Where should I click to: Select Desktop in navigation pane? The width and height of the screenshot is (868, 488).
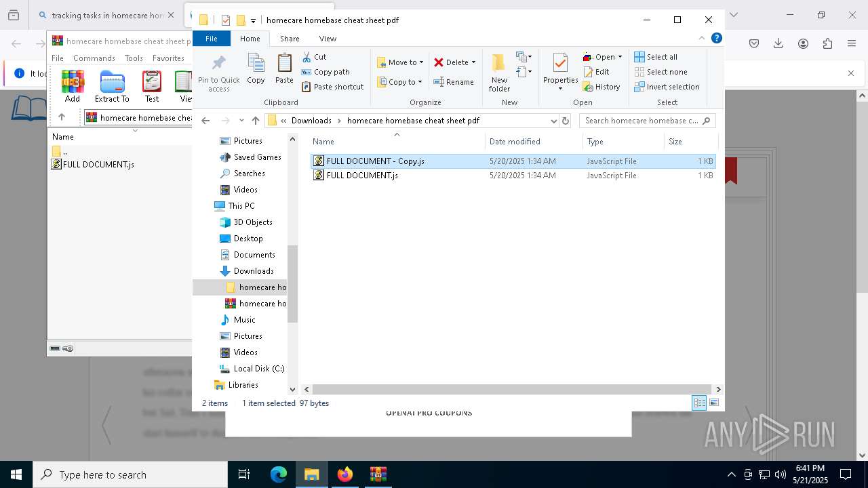[x=241, y=239]
